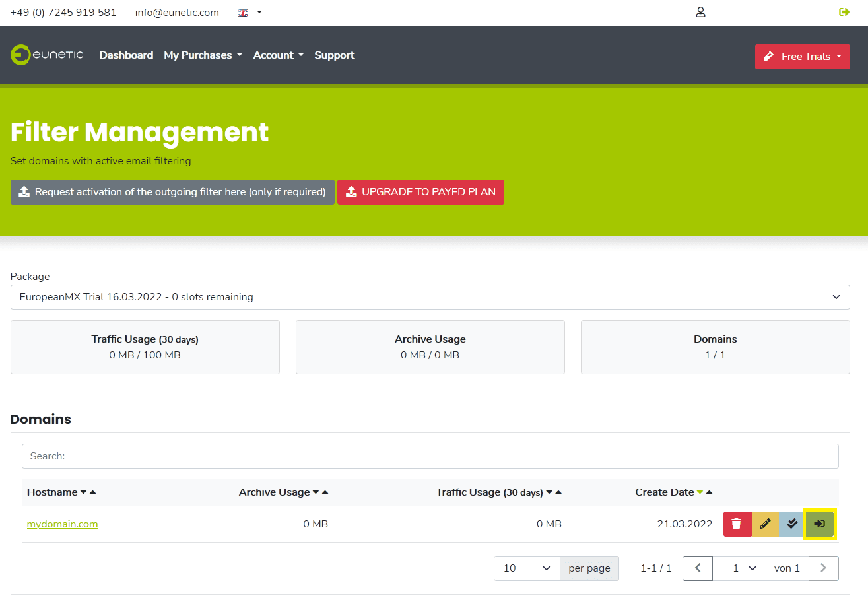Click the domains Search field
The width and height of the screenshot is (868, 608).
(430, 456)
